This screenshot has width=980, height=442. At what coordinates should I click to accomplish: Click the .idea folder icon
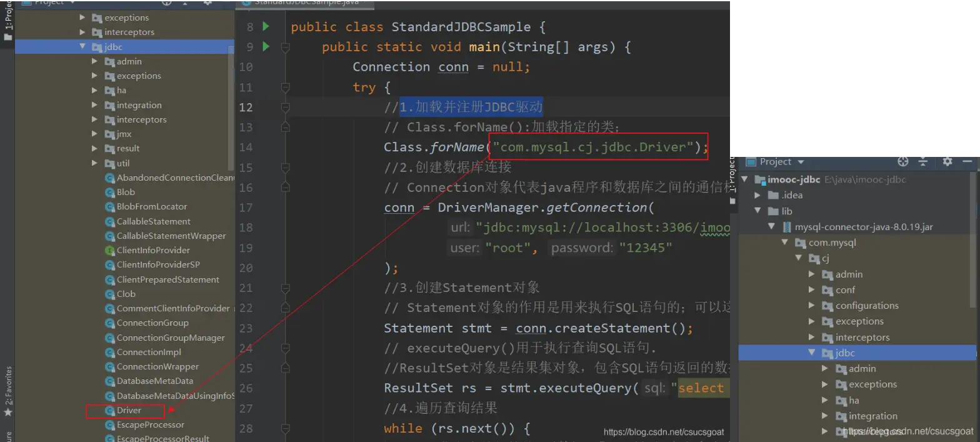[x=774, y=195]
